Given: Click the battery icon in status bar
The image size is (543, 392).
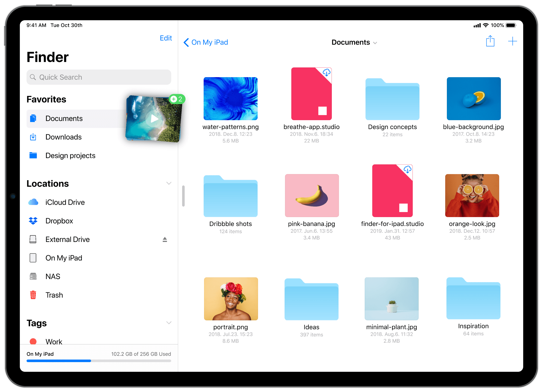Looking at the screenshot, I should point(511,25).
